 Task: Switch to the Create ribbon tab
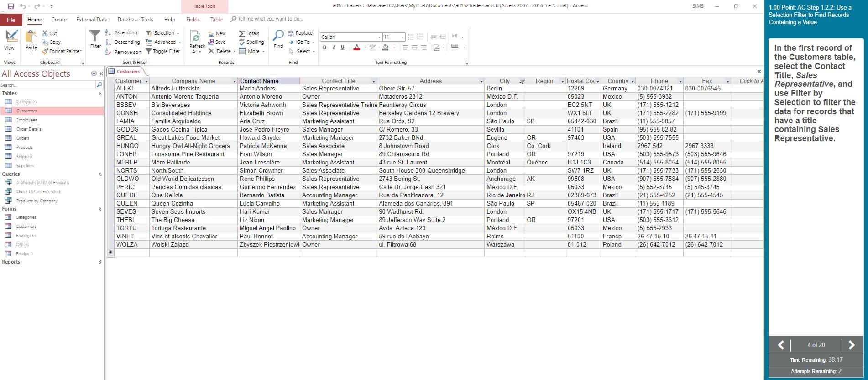tap(59, 20)
